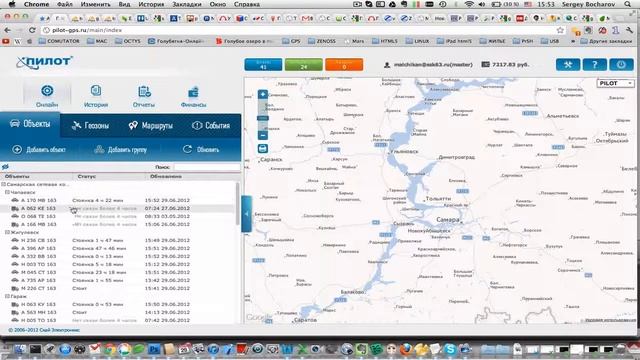Open help with the question mark button

pyautogui.click(x=594, y=64)
